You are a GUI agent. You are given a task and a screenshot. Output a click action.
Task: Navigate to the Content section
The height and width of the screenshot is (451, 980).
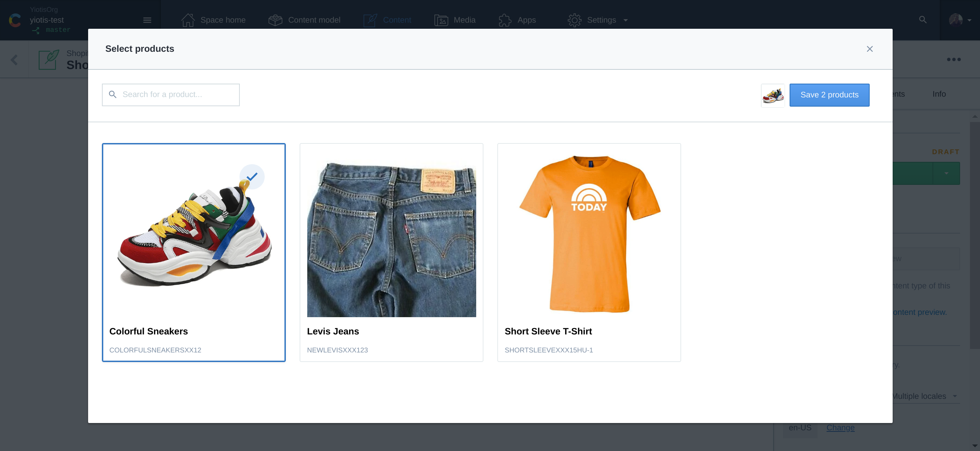pyautogui.click(x=397, y=20)
